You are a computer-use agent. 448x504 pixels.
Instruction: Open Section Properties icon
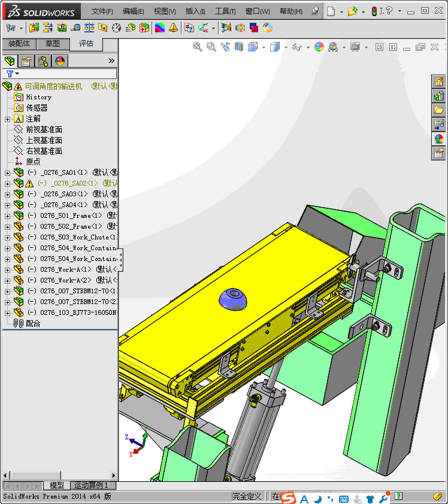coord(103,28)
